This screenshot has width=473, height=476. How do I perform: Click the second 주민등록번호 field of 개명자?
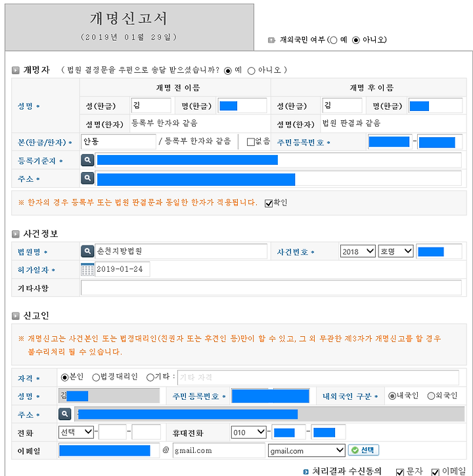point(440,142)
